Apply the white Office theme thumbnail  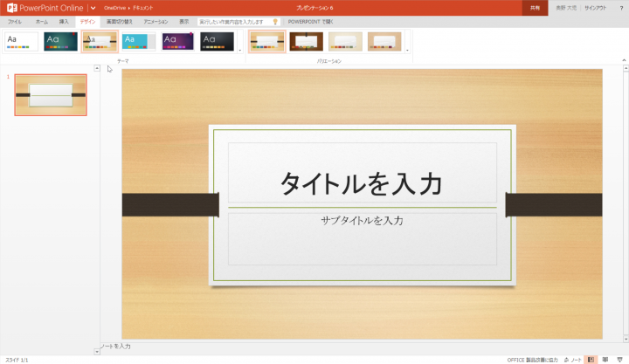(21, 42)
